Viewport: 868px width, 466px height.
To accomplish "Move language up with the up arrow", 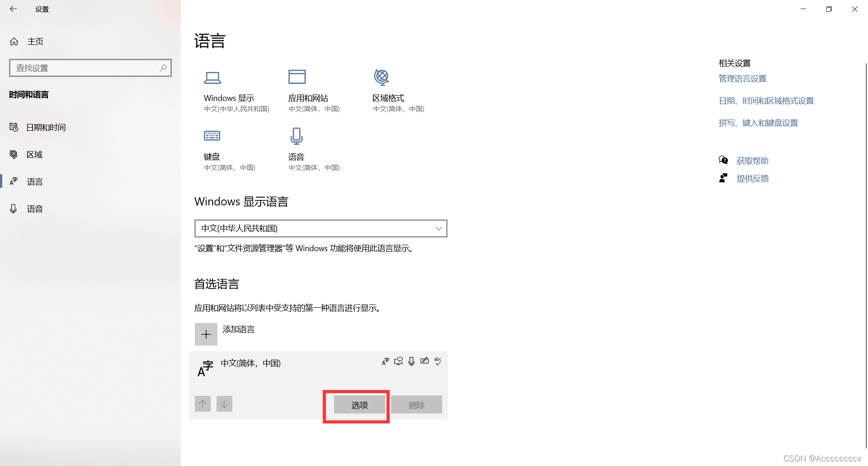I will (203, 404).
